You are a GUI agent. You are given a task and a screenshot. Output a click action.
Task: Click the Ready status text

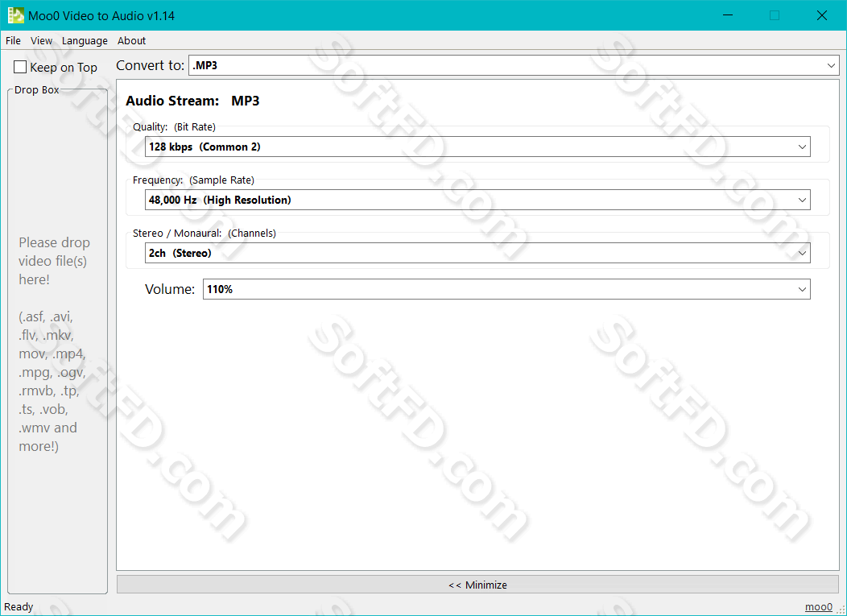click(19, 607)
